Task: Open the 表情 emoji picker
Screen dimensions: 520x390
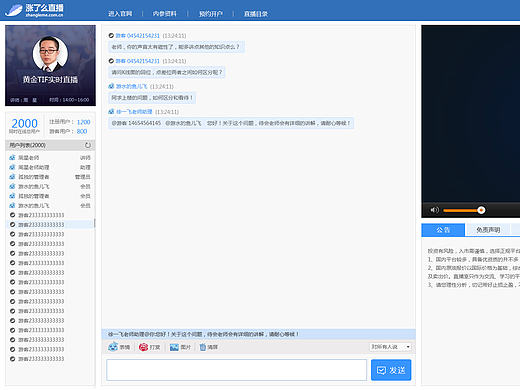Action: (x=113, y=347)
